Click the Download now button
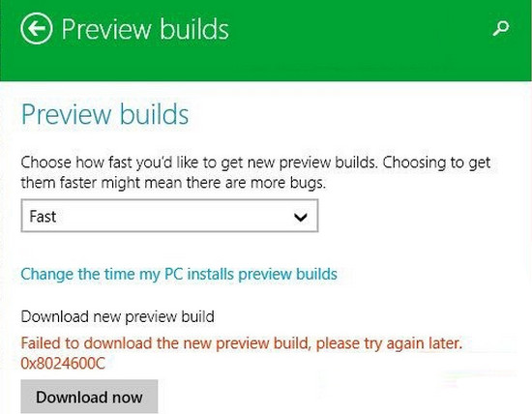This screenshot has width=532, height=414. [x=89, y=397]
